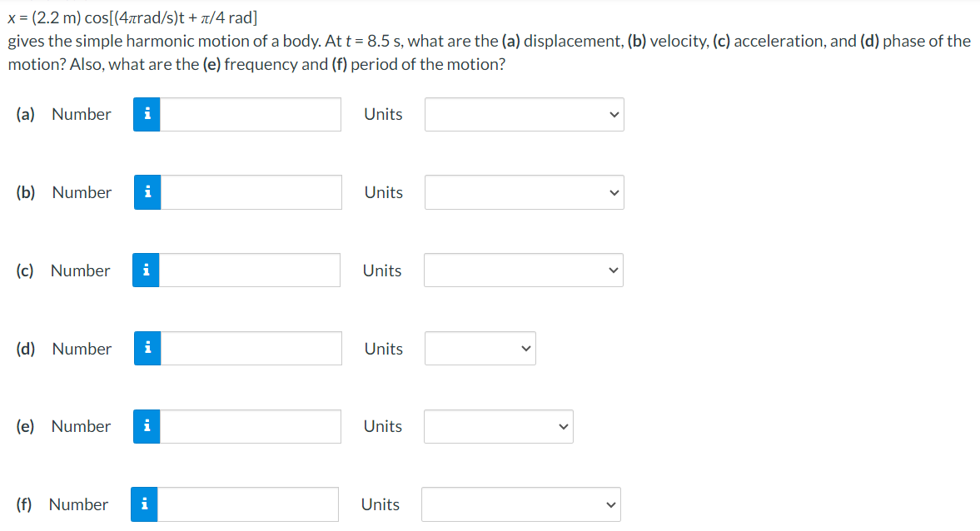The image size is (980, 531).
Task: Click the blue info icon for part (e)
Action: (147, 426)
